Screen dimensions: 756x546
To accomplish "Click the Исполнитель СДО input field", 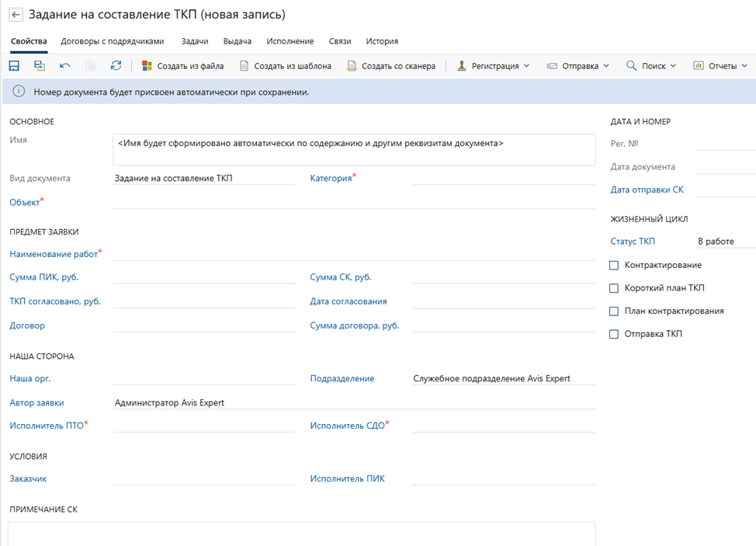I will point(504,426).
